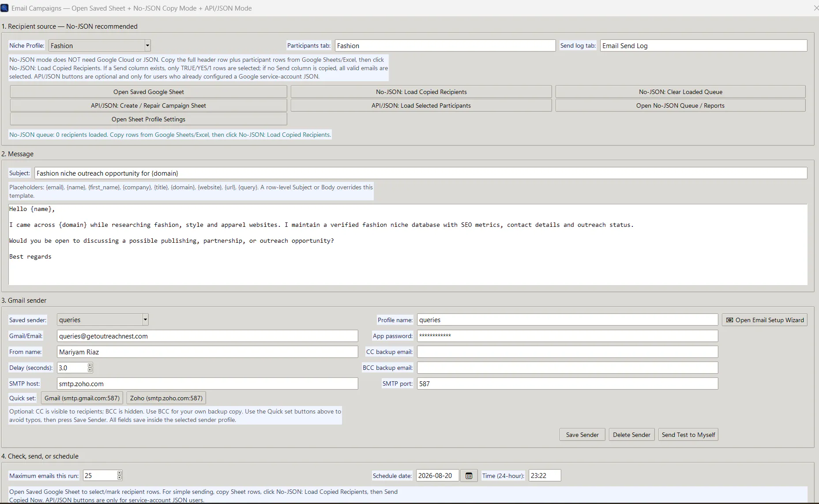Focus the App password field
Viewport: 819px width, 504px height.
[567, 336]
